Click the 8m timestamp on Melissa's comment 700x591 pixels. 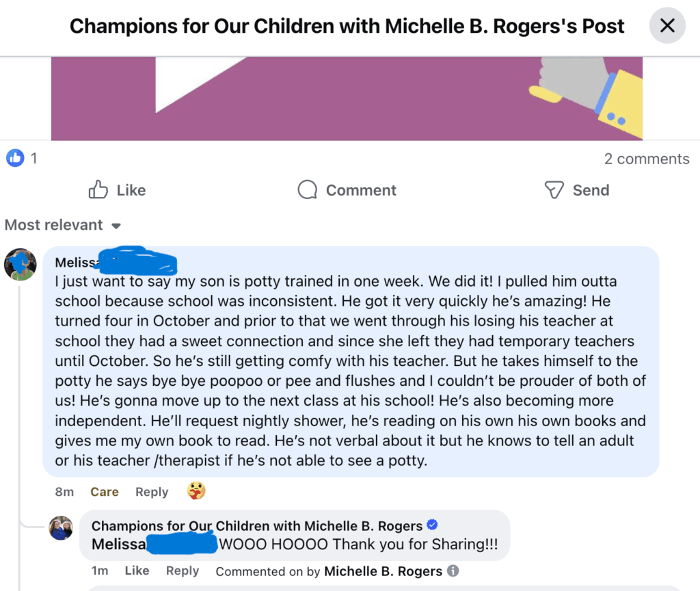(64, 492)
